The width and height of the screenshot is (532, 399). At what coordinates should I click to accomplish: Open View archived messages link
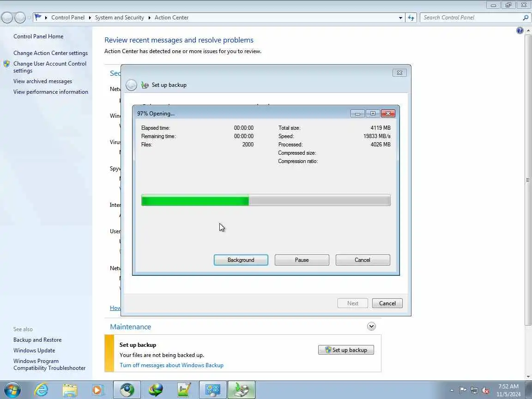[x=43, y=81]
